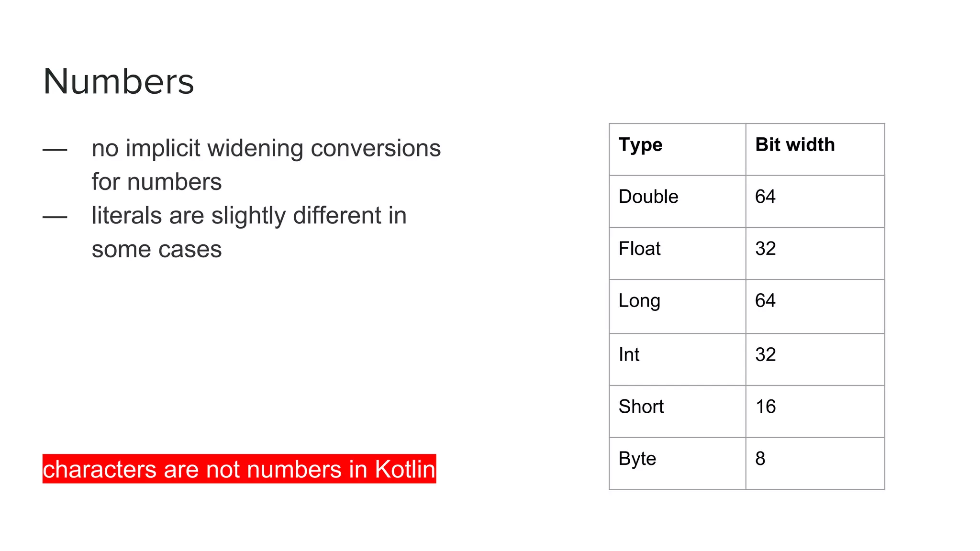Select the "Short" type cell

click(641, 407)
